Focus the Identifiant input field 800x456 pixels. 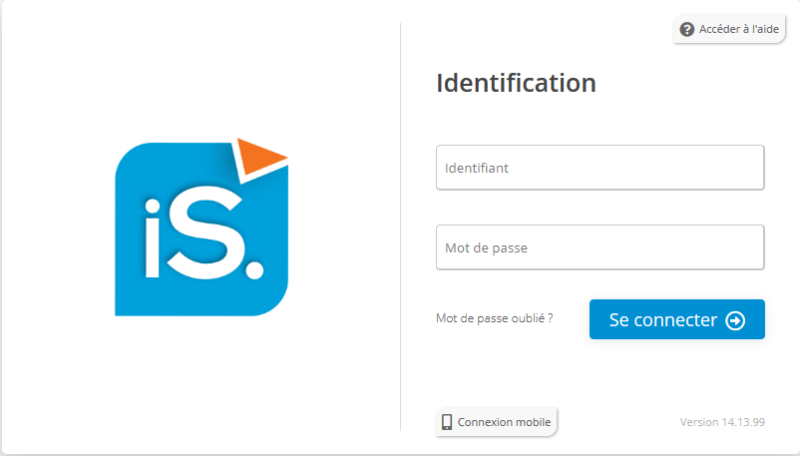600,167
